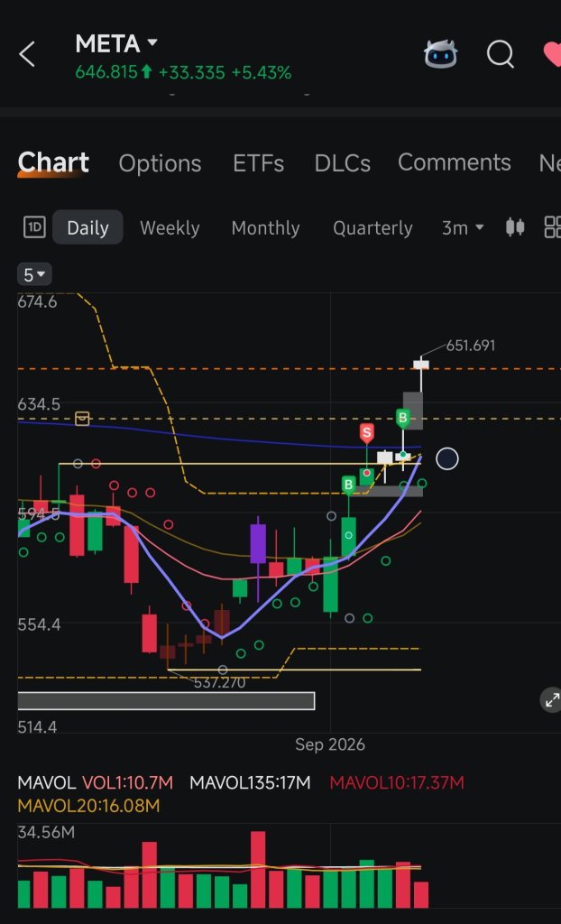
Task: Click the 1D intraday icon
Action: point(34,227)
